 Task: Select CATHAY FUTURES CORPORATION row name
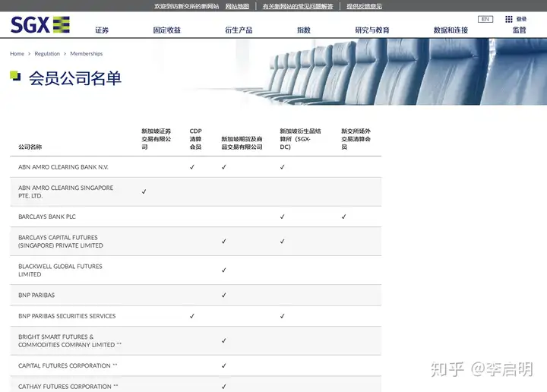click(x=68, y=387)
